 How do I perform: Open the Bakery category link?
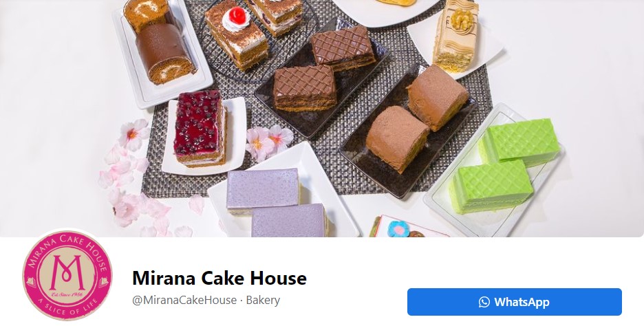click(x=263, y=300)
